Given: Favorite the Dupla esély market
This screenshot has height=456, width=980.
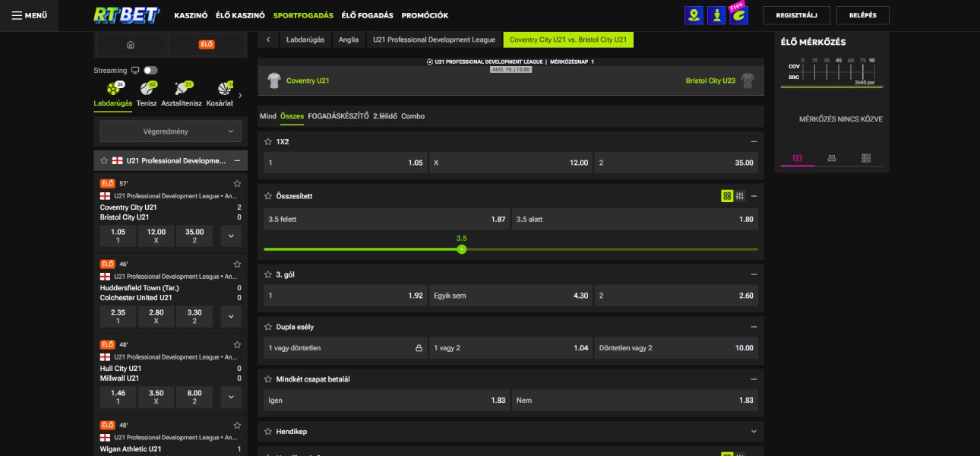Looking at the screenshot, I should click(x=268, y=327).
